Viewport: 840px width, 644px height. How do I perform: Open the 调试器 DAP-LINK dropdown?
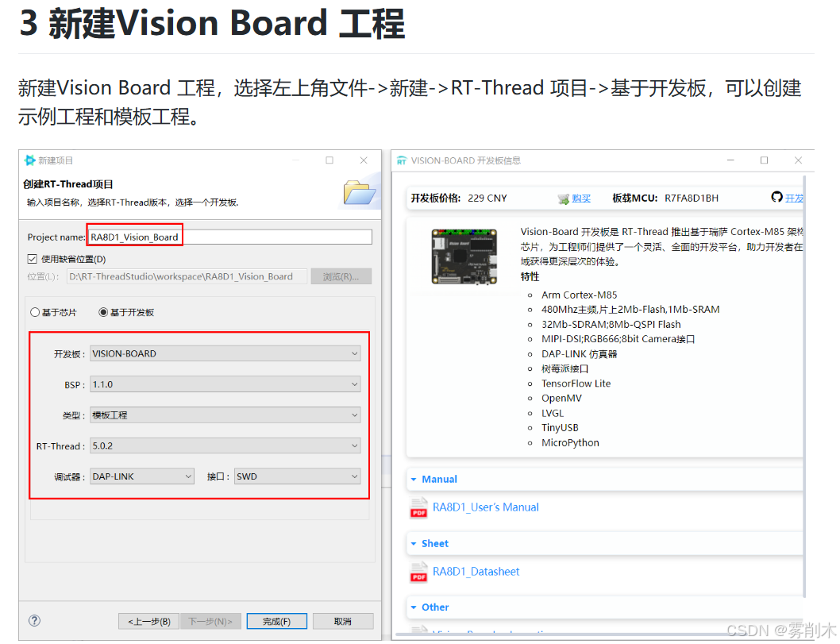142,476
